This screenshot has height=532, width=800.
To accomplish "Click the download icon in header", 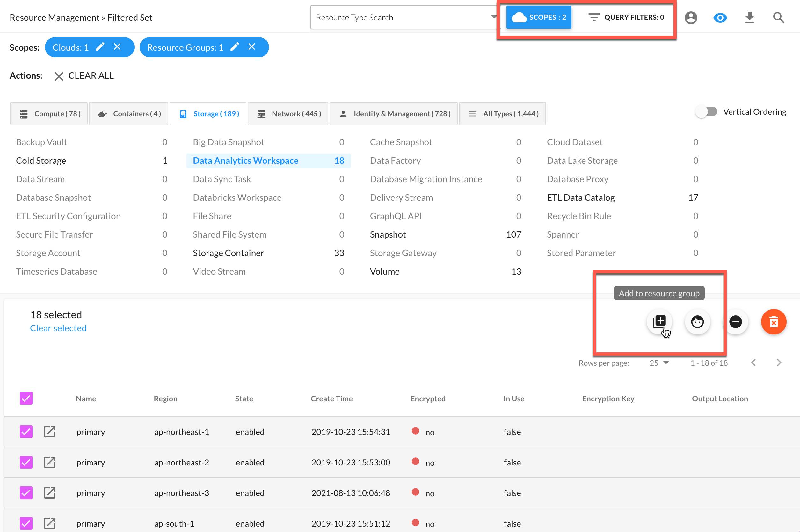I will [x=749, y=18].
